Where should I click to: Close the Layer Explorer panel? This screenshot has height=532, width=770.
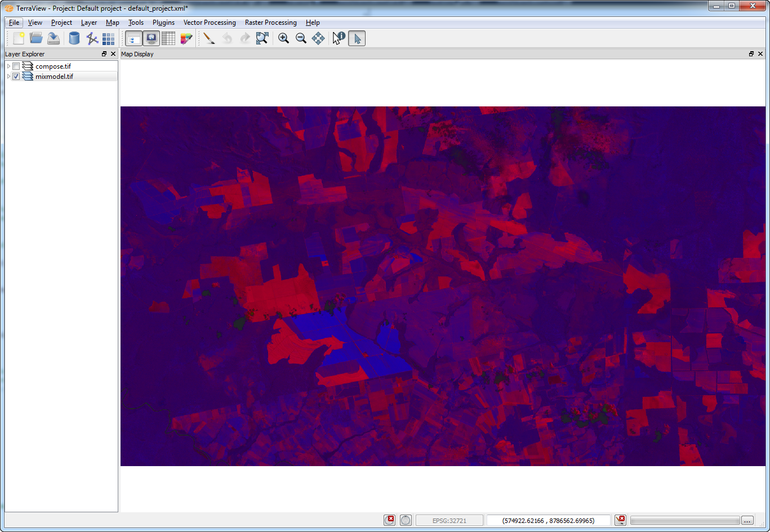(113, 54)
